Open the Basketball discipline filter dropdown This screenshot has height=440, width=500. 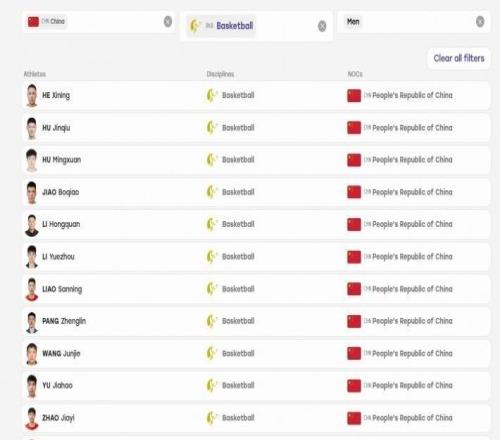click(x=256, y=26)
